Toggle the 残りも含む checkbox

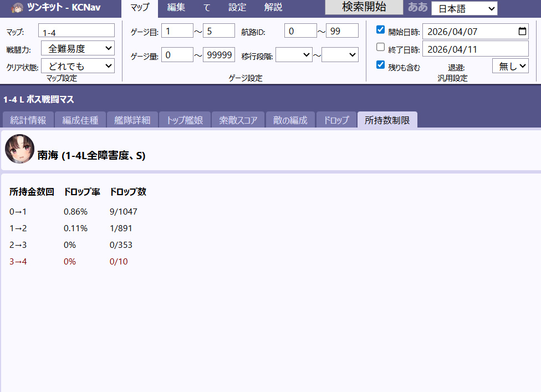380,65
